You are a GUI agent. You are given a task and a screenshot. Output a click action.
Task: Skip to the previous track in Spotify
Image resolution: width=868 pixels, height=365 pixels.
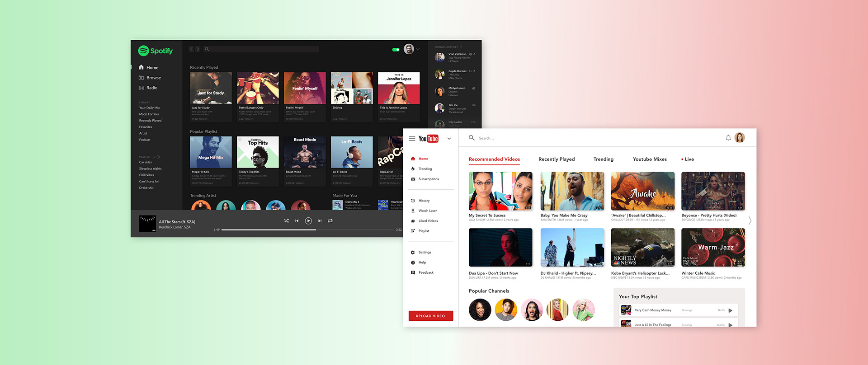point(297,221)
